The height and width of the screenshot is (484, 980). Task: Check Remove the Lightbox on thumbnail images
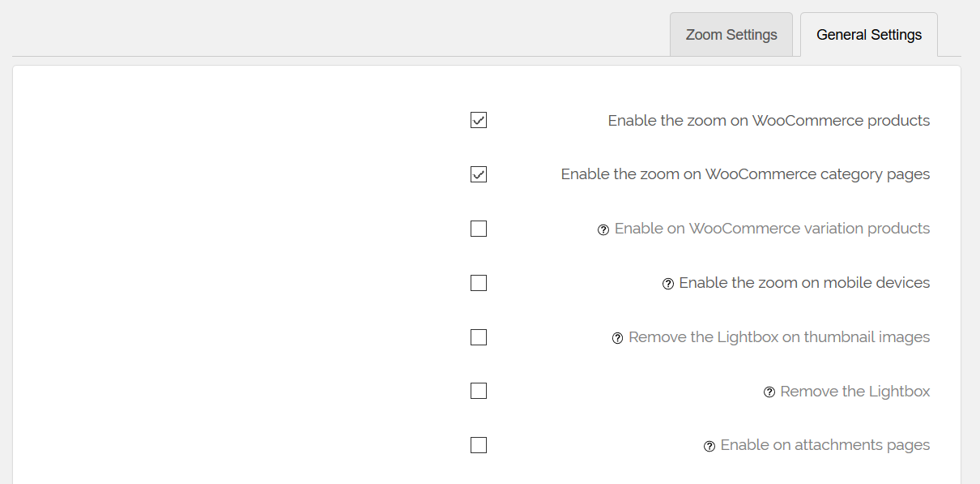tap(479, 337)
